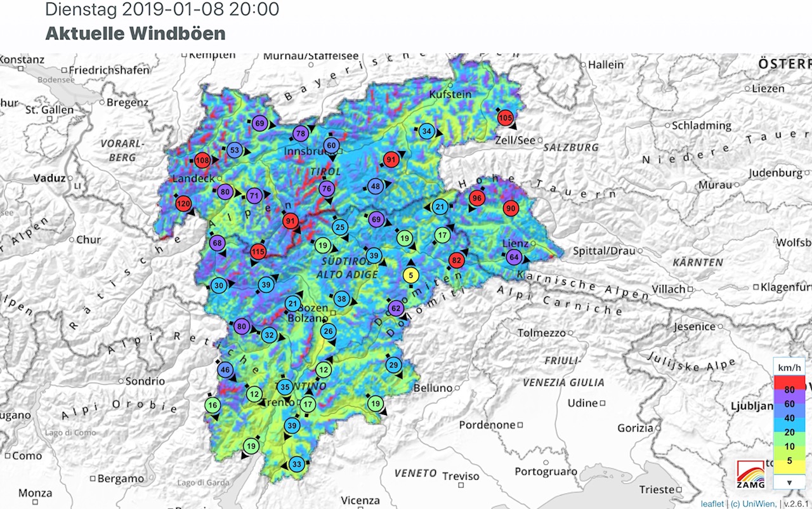Click the cyan legend swatch between 40 and 20
Screen dimensions: 812x509
tap(789, 425)
